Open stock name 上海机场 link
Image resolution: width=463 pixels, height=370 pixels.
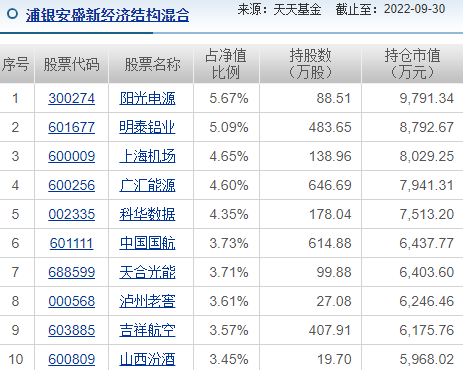tap(147, 156)
